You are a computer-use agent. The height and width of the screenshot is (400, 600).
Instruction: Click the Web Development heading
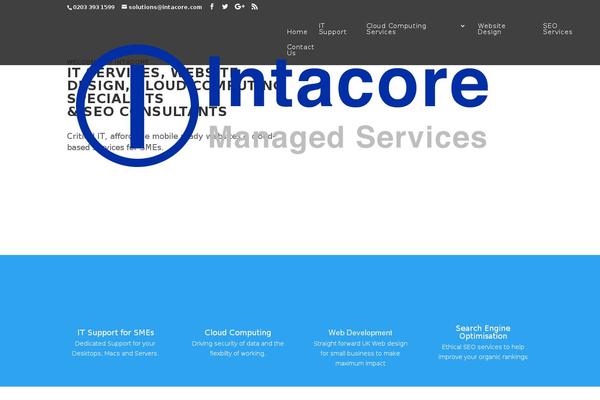click(360, 333)
